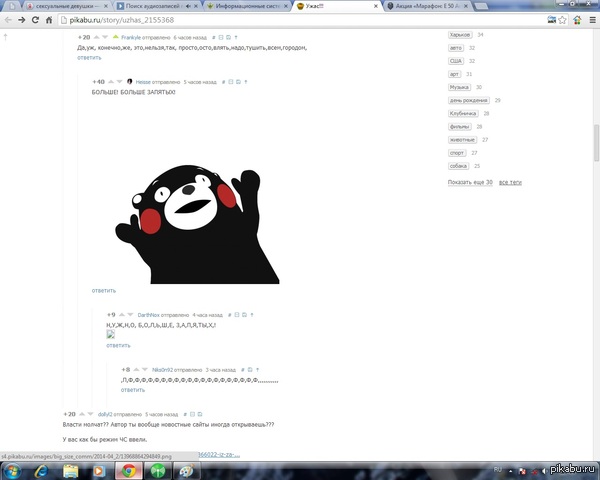Upvote DarthNox's comment

(x=122, y=315)
